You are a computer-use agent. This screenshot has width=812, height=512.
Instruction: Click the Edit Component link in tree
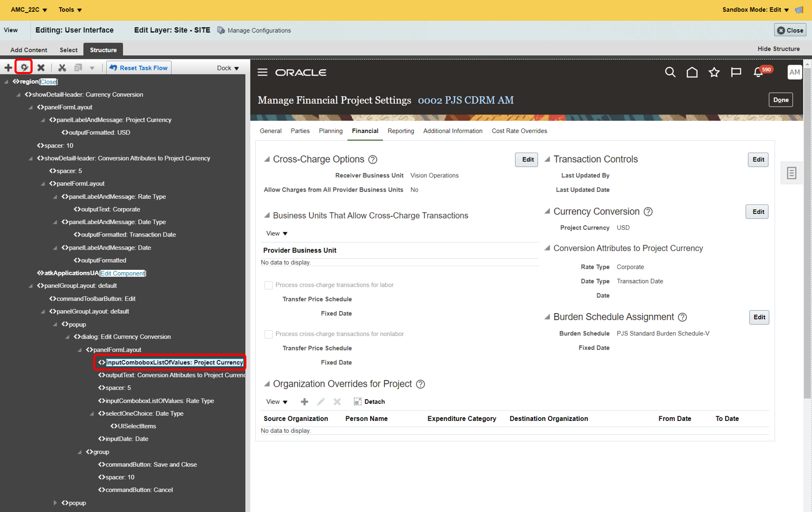point(123,273)
